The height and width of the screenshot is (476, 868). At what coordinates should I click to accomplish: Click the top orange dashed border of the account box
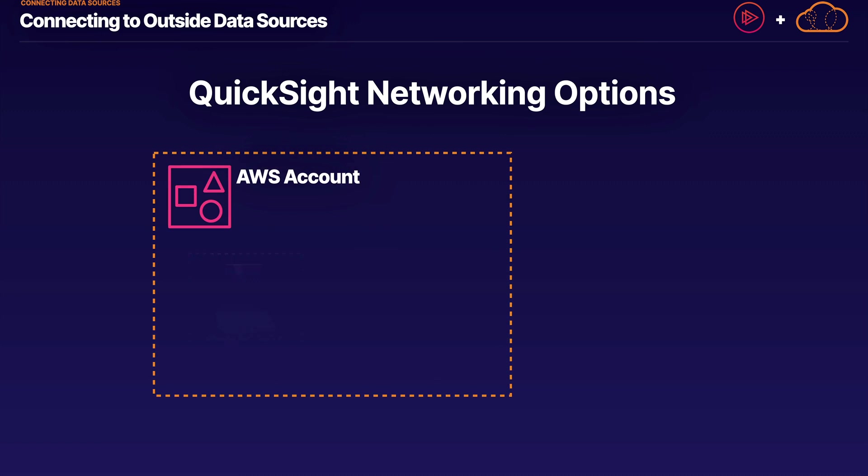pyautogui.click(x=332, y=153)
